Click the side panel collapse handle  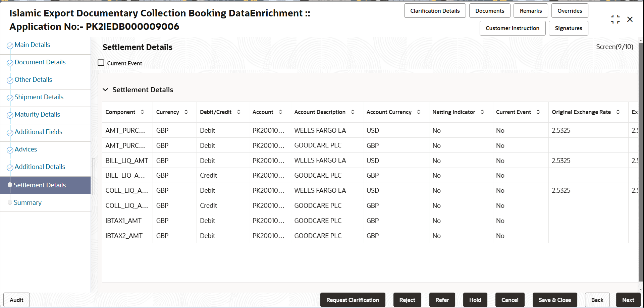[x=94, y=176]
